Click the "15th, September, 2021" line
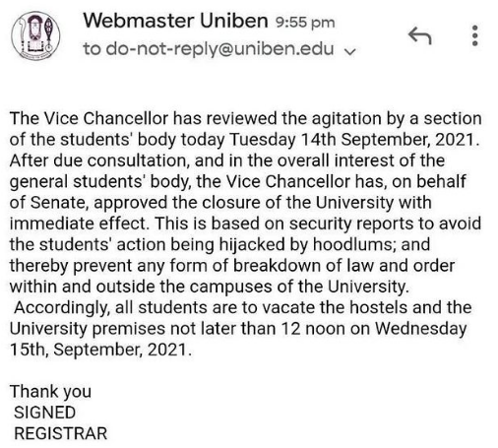This screenshot has width=498, height=448. tap(100, 350)
